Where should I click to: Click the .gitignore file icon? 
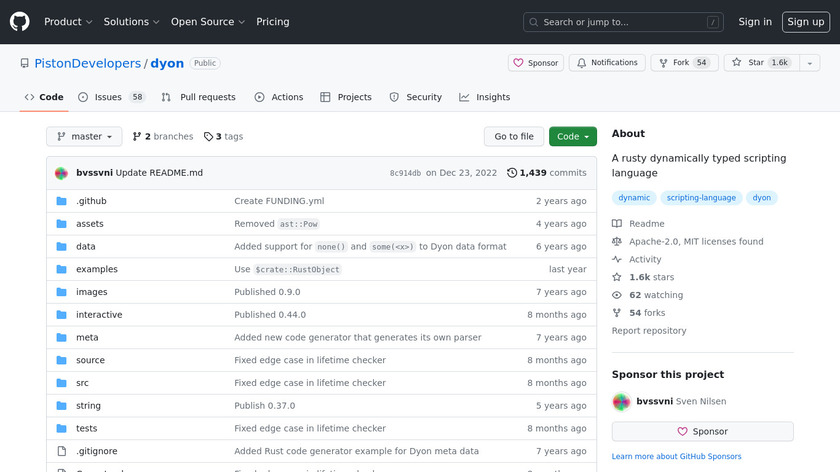61,451
